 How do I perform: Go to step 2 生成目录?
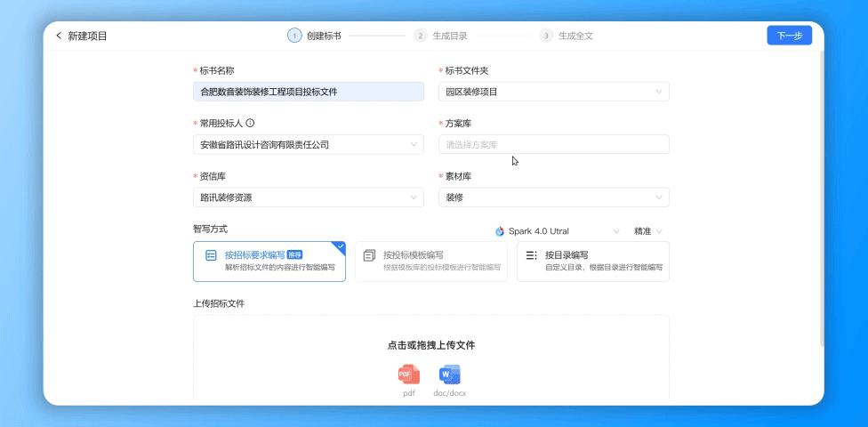coord(441,36)
